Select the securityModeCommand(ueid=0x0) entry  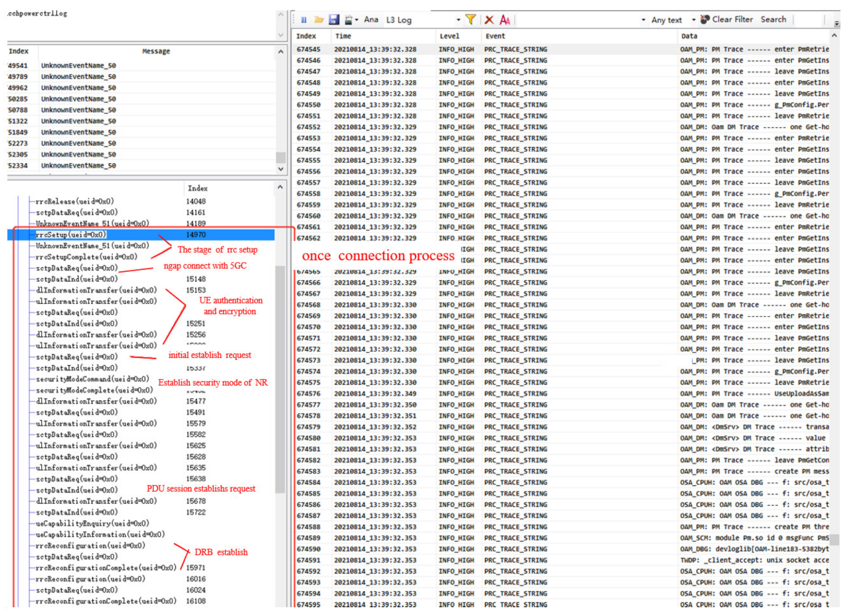tap(92, 379)
